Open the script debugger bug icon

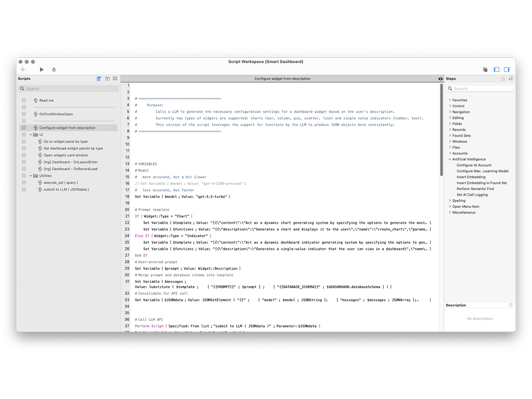tap(54, 70)
